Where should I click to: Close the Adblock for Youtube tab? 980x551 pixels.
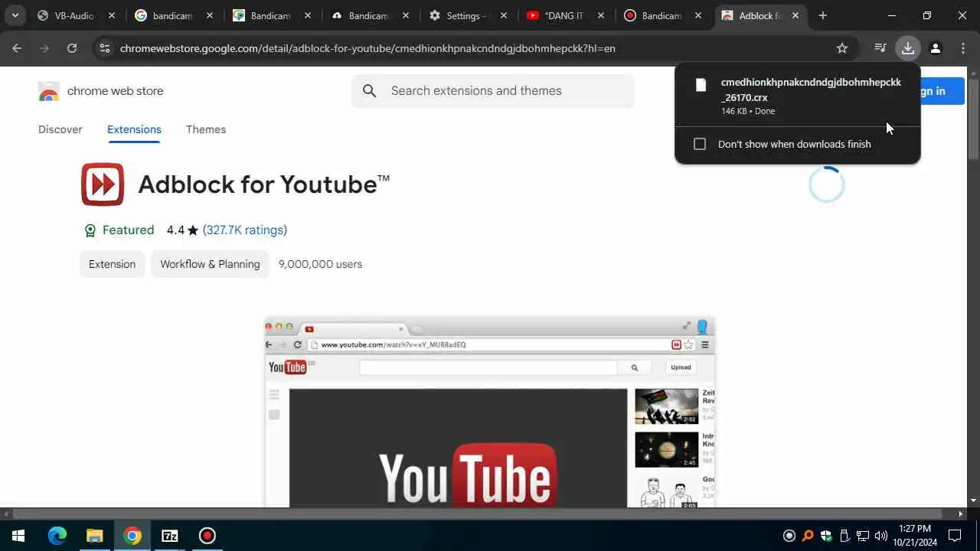795,15
